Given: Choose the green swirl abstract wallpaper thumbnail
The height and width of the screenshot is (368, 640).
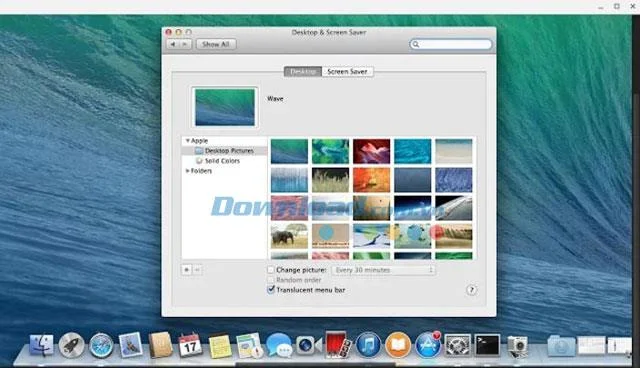Looking at the screenshot, I should [x=331, y=151].
